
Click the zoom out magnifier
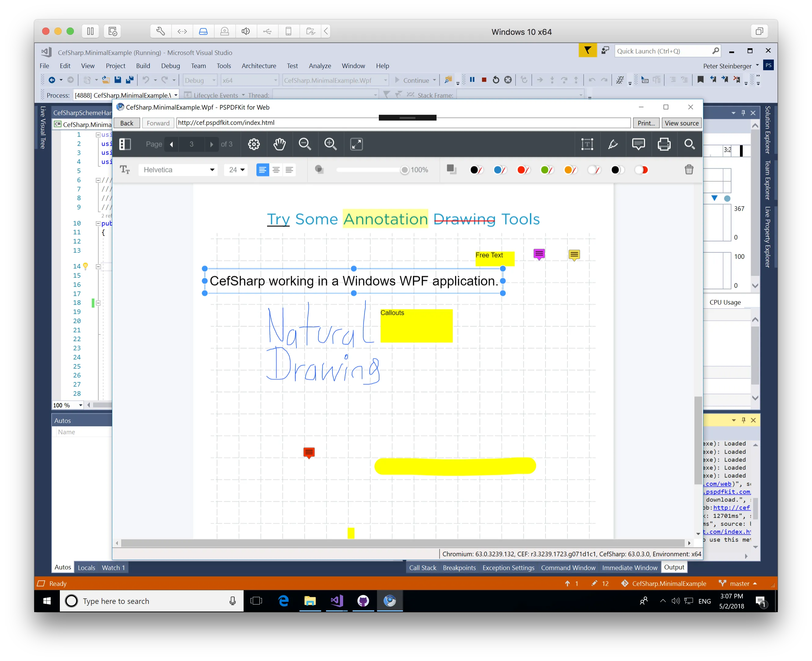[x=305, y=144]
